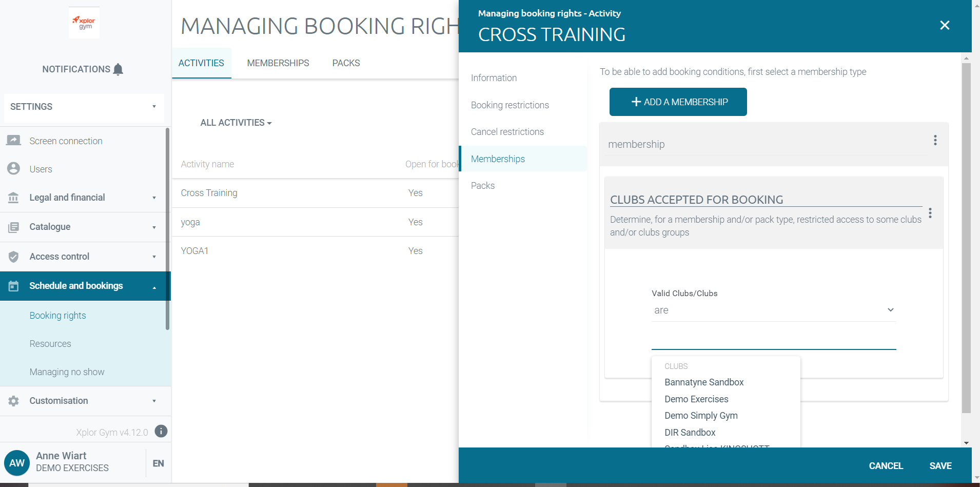Open yoga activity row
The height and width of the screenshot is (487, 980).
click(315, 222)
